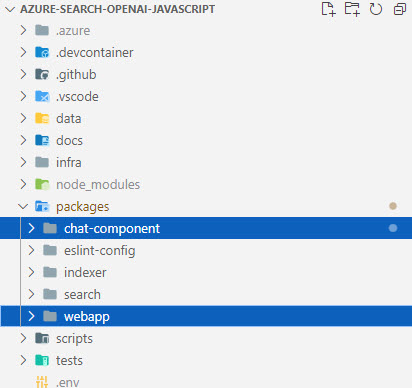Image resolution: width=412 pixels, height=388 pixels.
Task: Select the search folder
Action: (x=206, y=294)
